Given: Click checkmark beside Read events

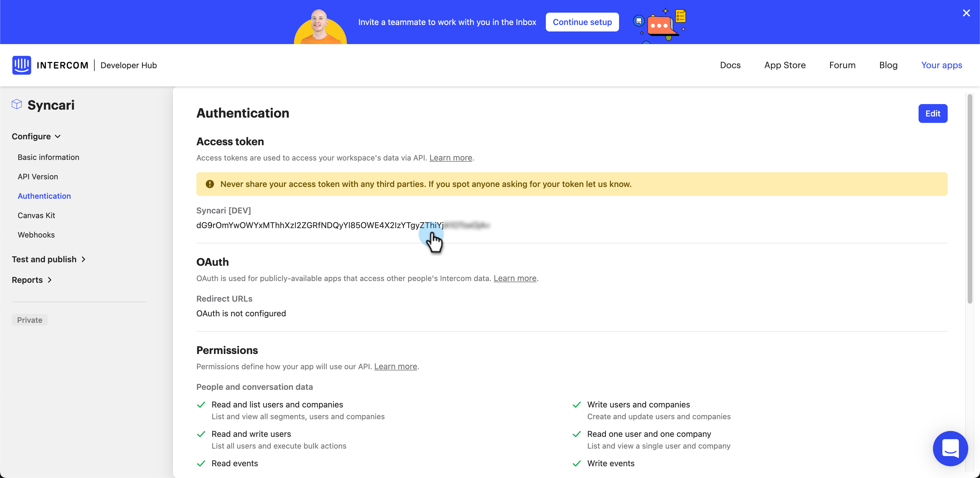Looking at the screenshot, I should click(x=201, y=463).
